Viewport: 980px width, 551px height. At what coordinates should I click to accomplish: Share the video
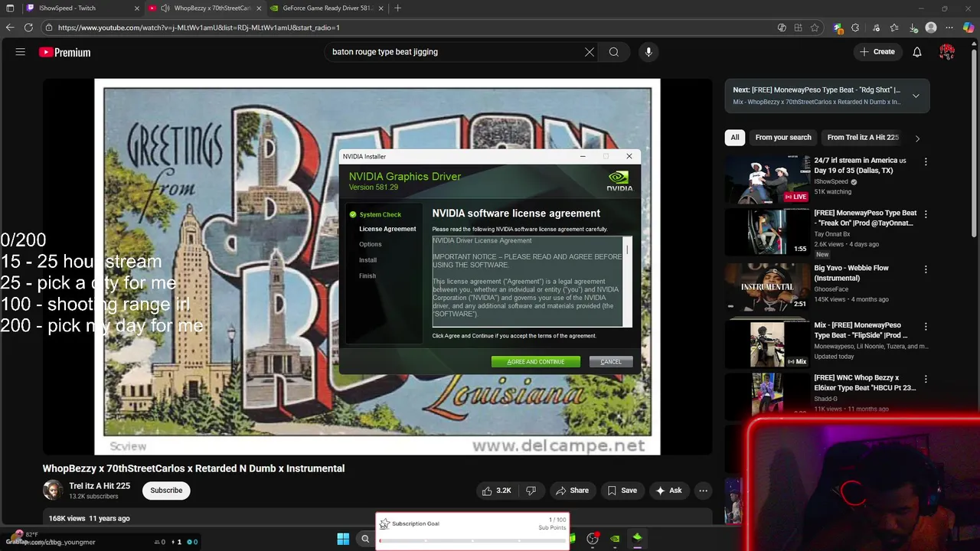[x=572, y=491]
